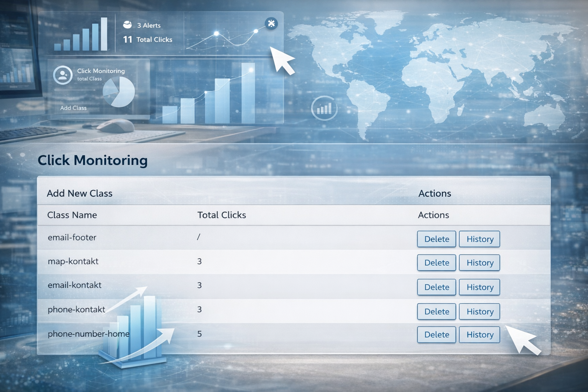Click Add New Class in the table header
588x392 pixels.
[80, 193]
